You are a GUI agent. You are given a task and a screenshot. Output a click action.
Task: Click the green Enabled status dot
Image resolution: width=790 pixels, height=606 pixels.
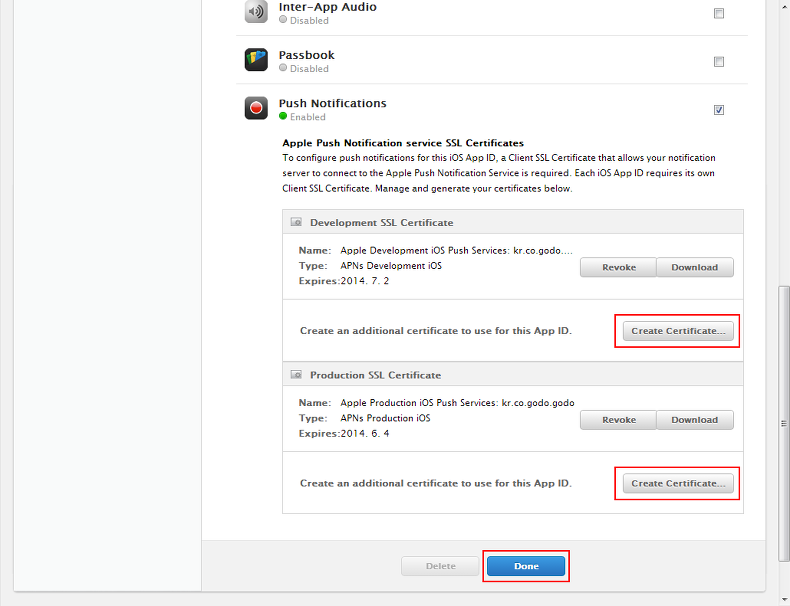tap(283, 116)
